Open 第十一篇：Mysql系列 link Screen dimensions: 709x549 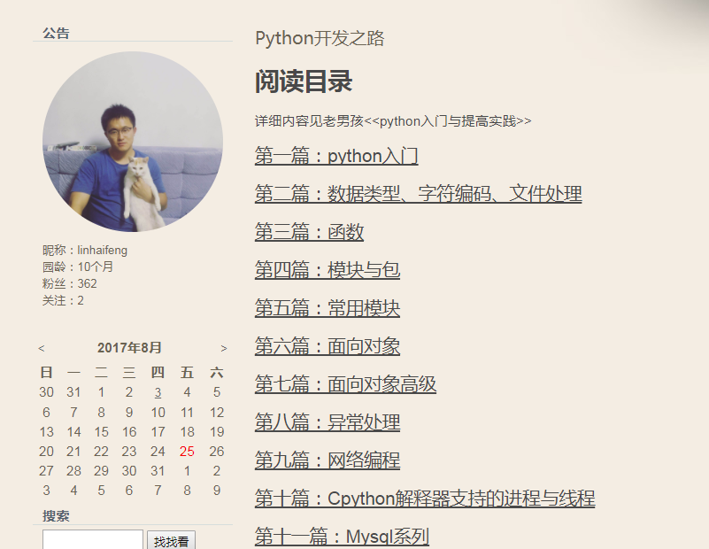point(341,536)
